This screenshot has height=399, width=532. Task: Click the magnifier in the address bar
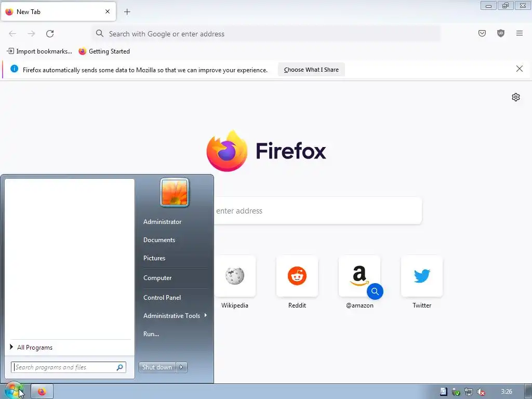[x=99, y=33]
